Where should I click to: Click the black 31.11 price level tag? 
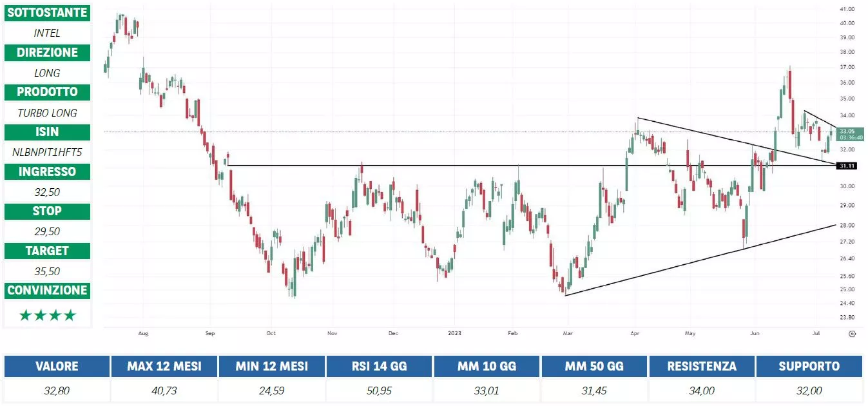[847, 166]
